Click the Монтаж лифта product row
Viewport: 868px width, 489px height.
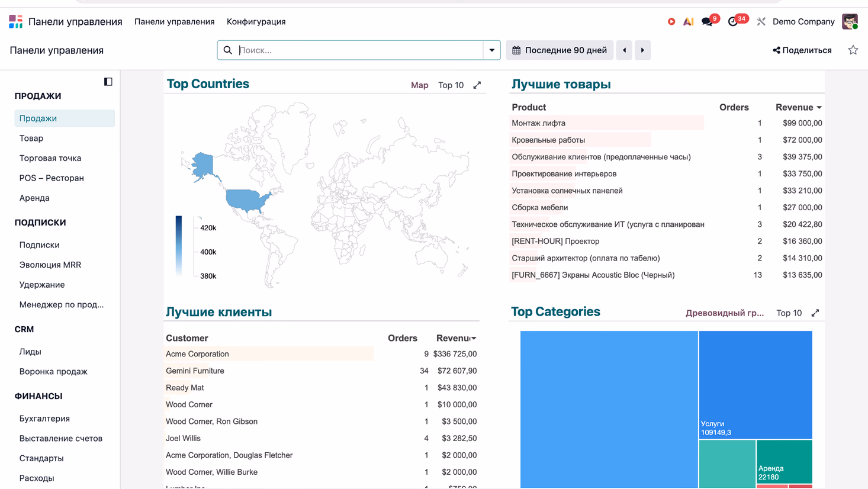tap(667, 123)
